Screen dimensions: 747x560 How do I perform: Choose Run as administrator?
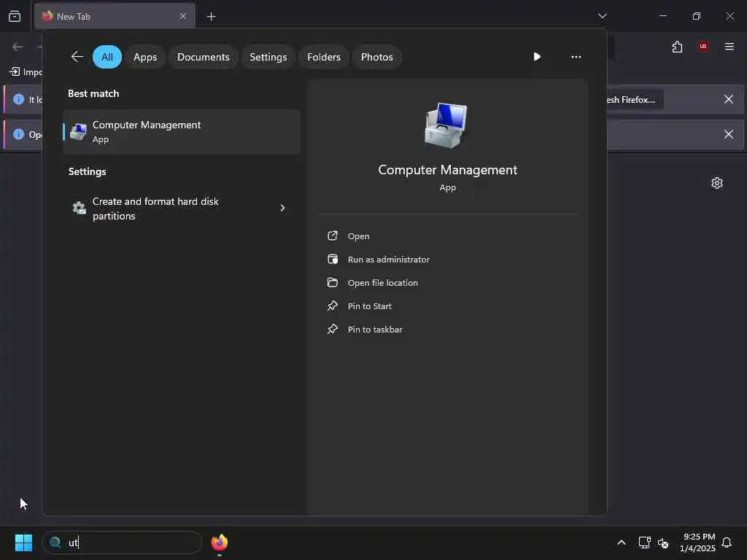[389, 260]
